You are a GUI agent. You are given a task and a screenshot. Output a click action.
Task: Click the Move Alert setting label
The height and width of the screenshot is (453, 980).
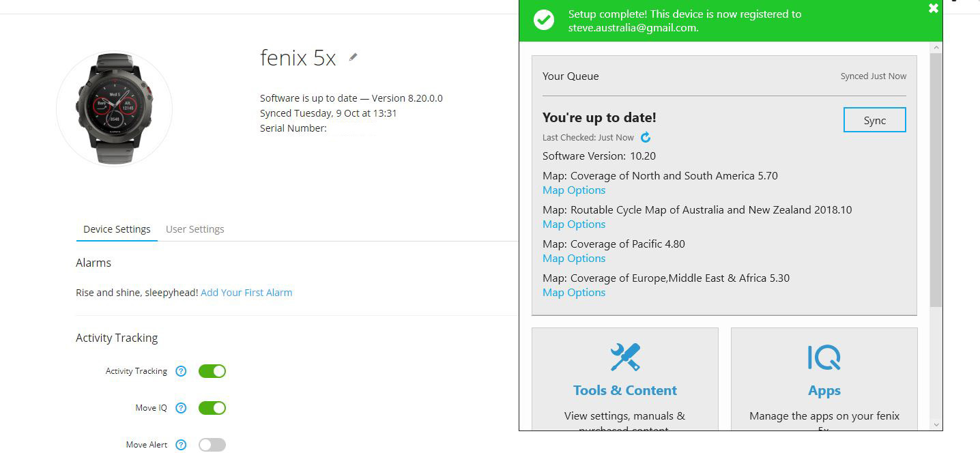click(x=147, y=445)
